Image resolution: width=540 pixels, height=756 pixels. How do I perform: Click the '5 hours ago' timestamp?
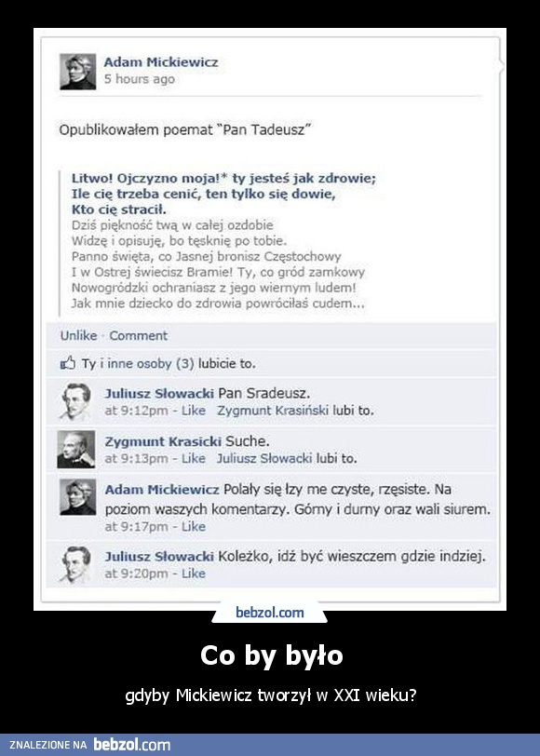click(x=140, y=79)
